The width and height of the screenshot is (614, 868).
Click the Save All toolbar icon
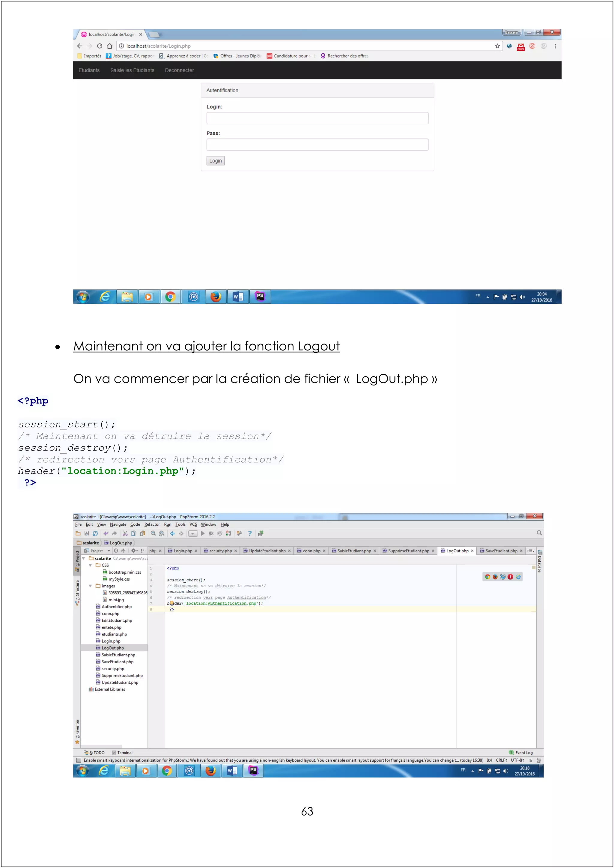pyautogui.click(x=87, y=534)
